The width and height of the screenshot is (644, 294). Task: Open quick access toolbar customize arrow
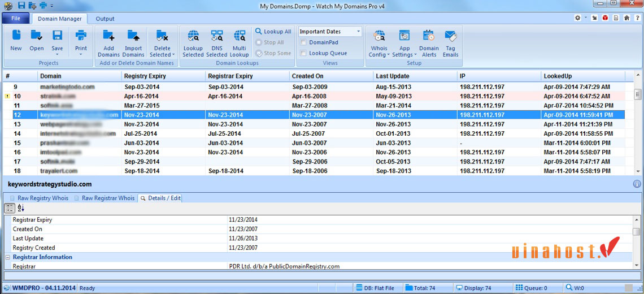click(51, 6)
